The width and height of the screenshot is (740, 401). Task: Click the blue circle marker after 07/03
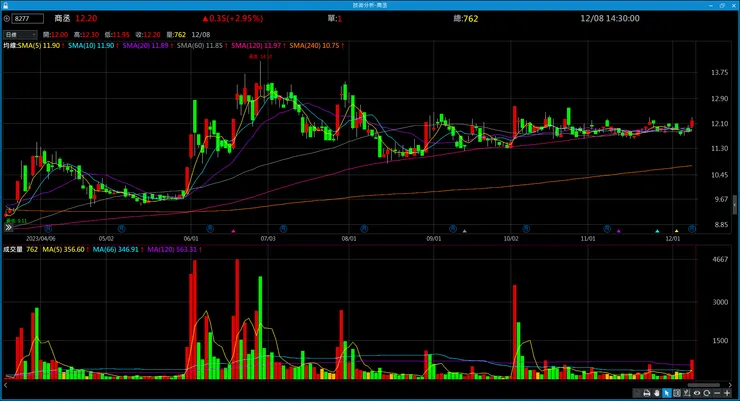283,229
